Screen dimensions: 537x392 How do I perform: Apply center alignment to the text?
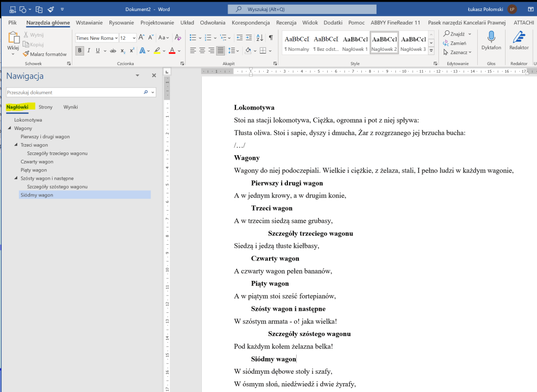[202, 51]
